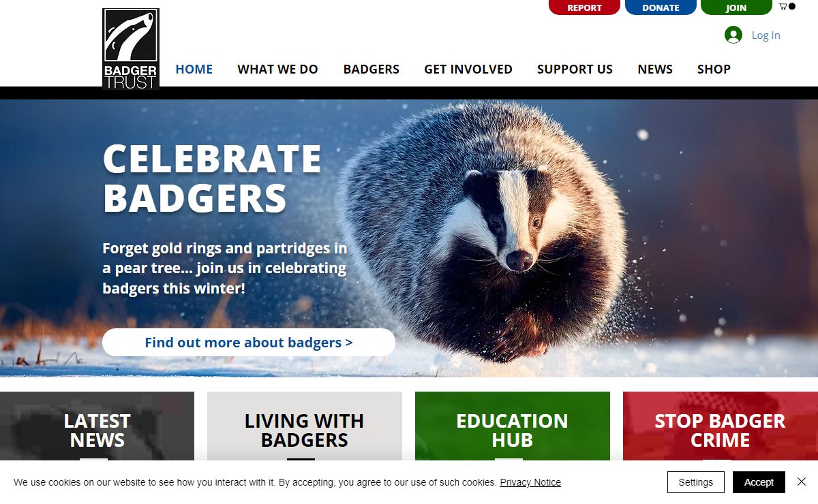Open the shopping cart icon
The height and width of the screenshot is (504, 818).
coord(787,7)
